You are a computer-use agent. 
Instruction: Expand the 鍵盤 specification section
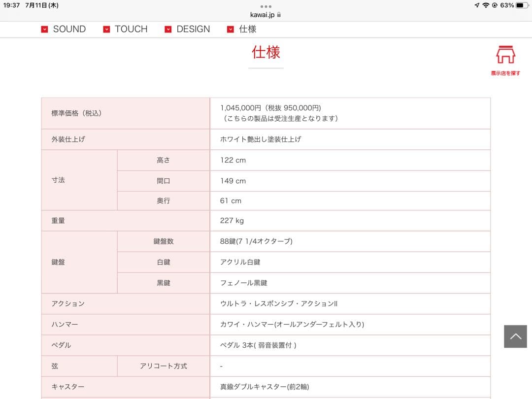click(59, 262)
